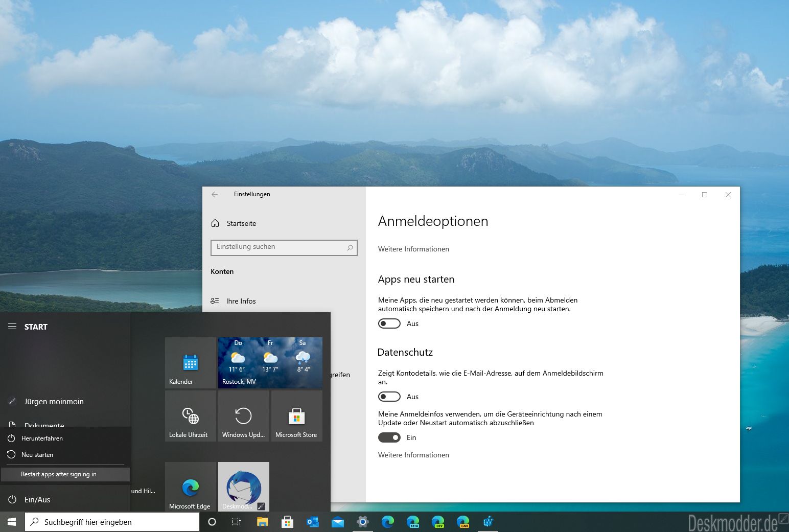Toggle showing account details on sign-in screen
The image size is (789, 532).
(x=389, y=397)
